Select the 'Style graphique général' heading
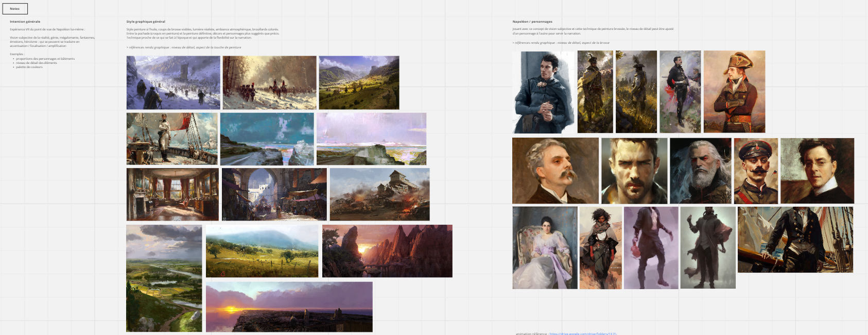The width and height of the screenshot is (868, 335). point(146,22)
